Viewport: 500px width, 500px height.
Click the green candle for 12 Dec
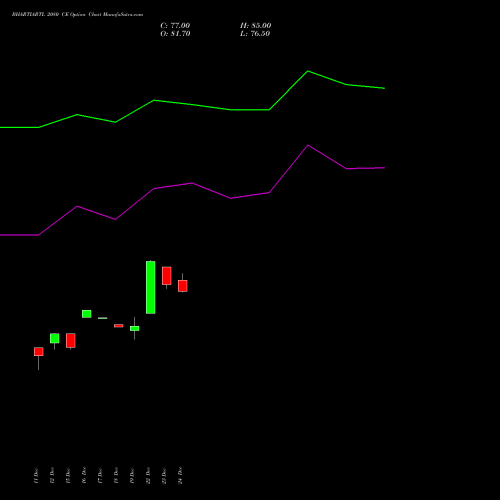(x=55, y=338)
